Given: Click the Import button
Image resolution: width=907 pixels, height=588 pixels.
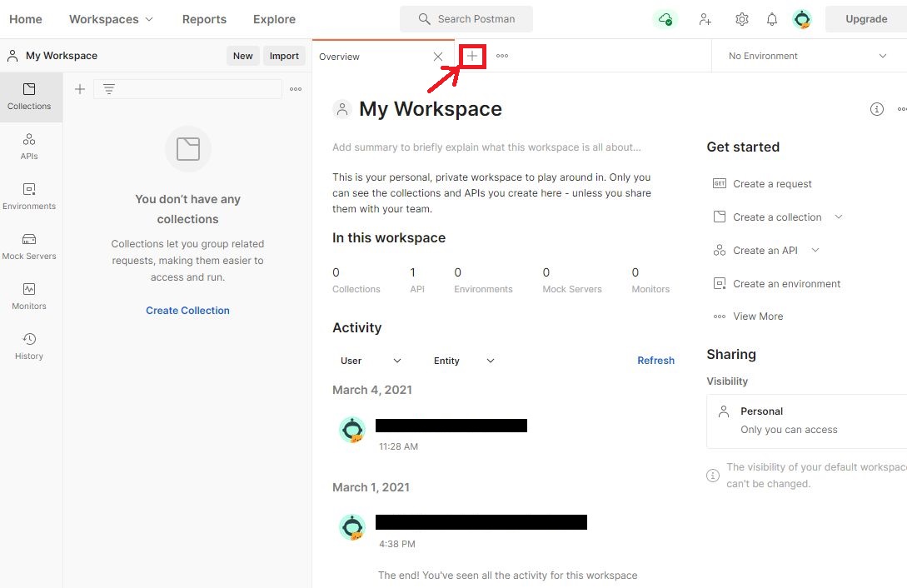Looking at the screenshot, I should (x=284, y=56).
